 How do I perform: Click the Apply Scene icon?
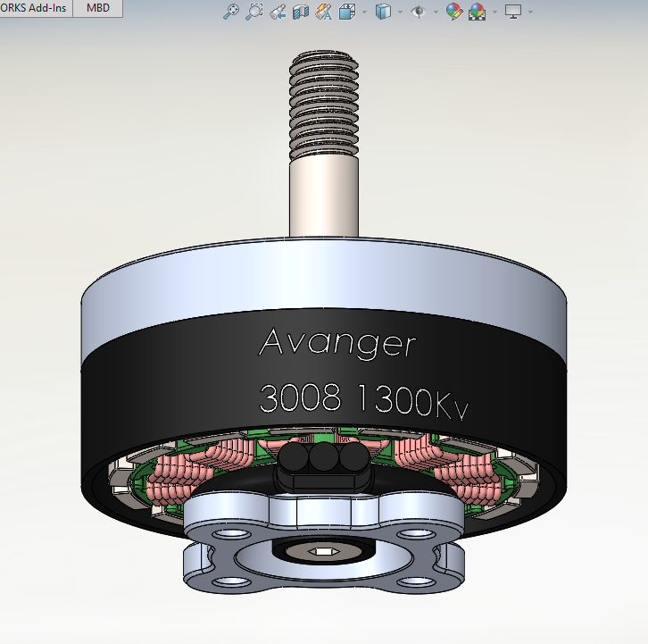pos(477,12)
